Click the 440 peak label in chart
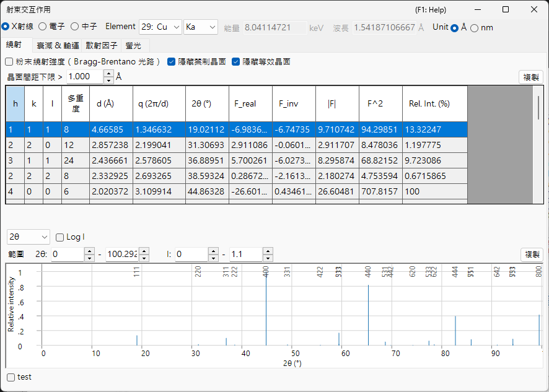 [x=368, y=272]
